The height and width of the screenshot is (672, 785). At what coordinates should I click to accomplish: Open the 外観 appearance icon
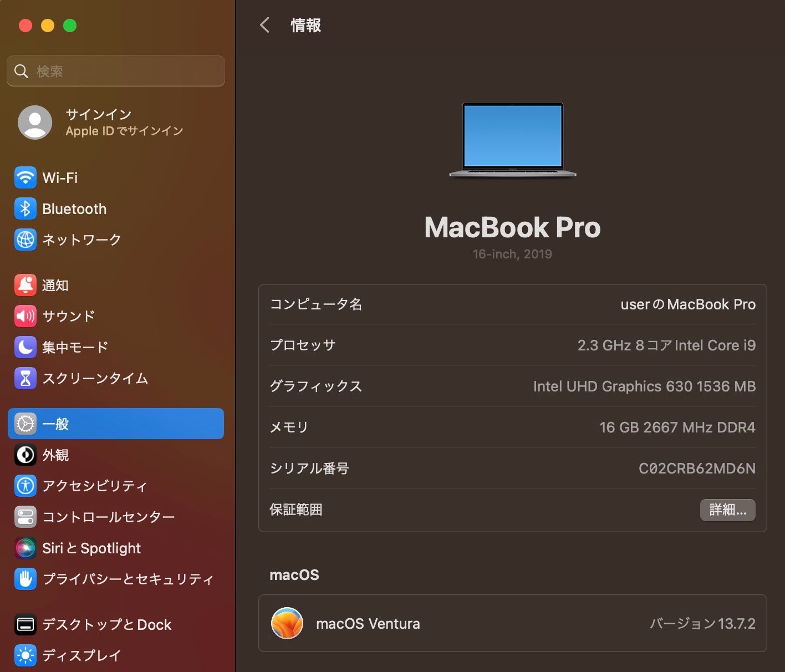point(26,455)
